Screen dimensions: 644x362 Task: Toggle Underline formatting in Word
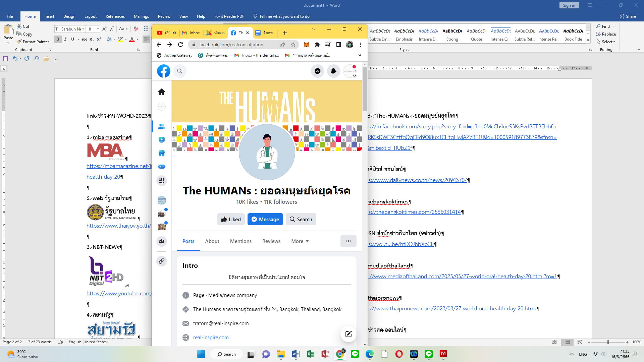[x=72, y=39]
